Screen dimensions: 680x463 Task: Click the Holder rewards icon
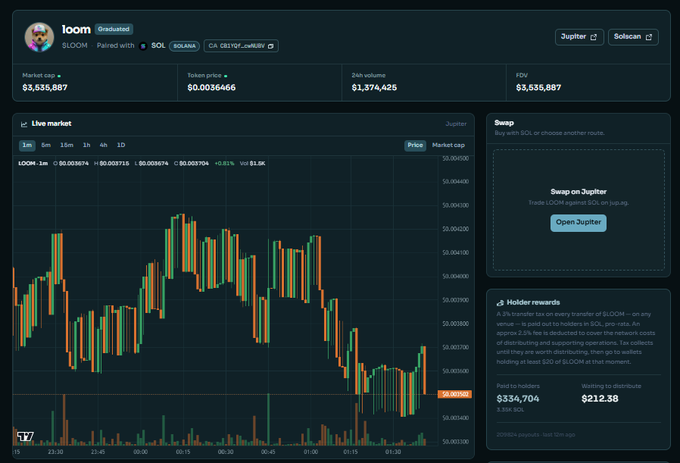(500, 303)
